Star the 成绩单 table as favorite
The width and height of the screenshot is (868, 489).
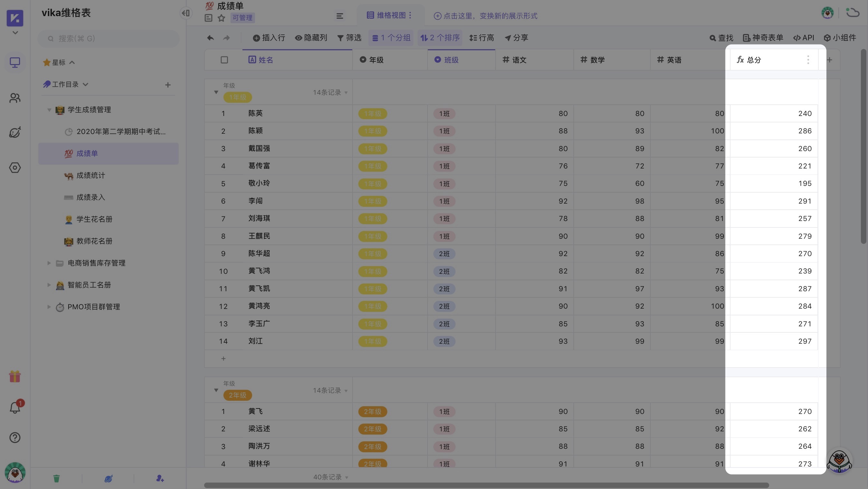(222, 18)
